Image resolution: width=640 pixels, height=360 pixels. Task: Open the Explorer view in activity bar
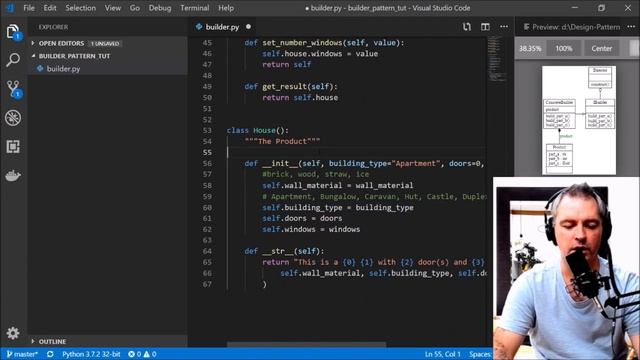tap(13, 32)
